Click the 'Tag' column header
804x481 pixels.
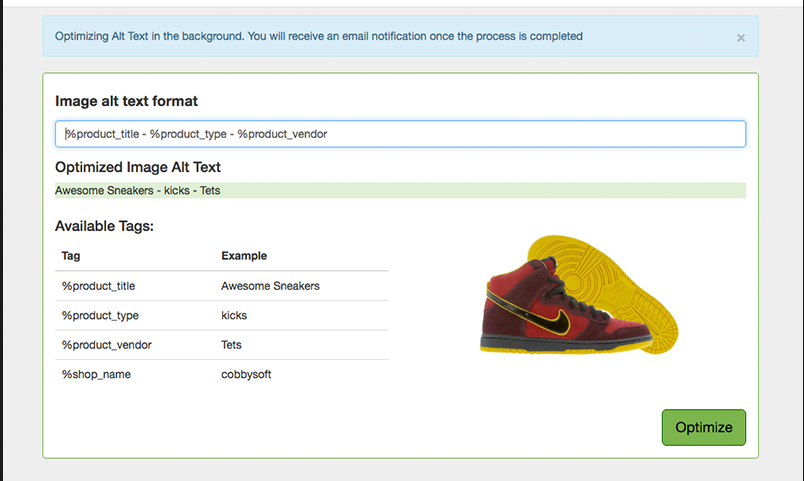tap(70, 256)
